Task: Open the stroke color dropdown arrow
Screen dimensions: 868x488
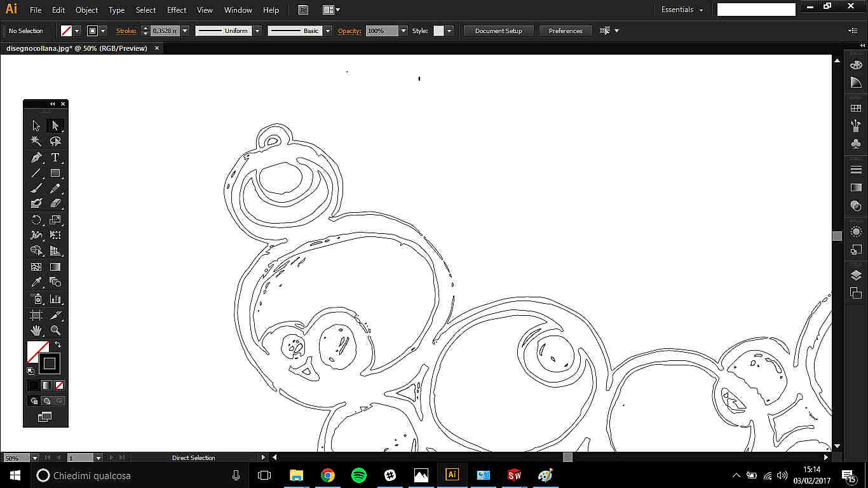Action: [x=103, y=30]
